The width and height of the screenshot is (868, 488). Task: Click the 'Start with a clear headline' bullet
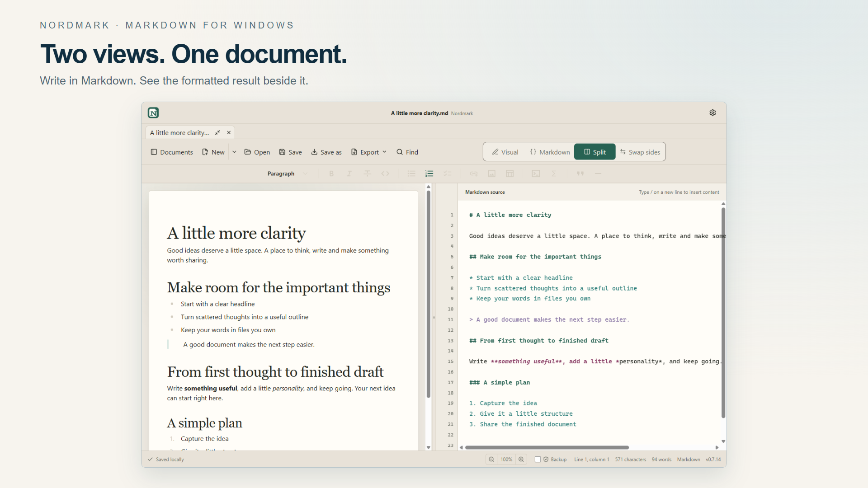tap(217, 304)
